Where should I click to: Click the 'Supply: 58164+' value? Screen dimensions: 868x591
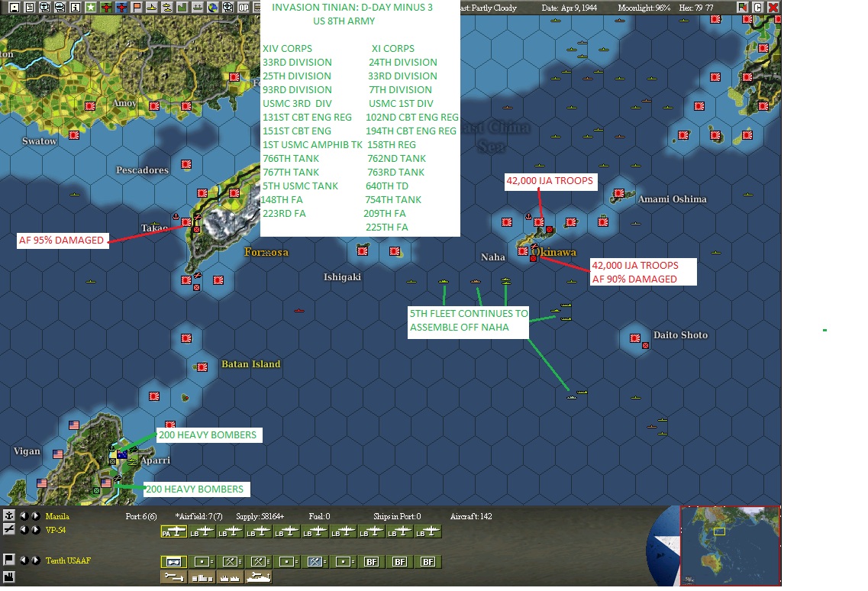260,516
